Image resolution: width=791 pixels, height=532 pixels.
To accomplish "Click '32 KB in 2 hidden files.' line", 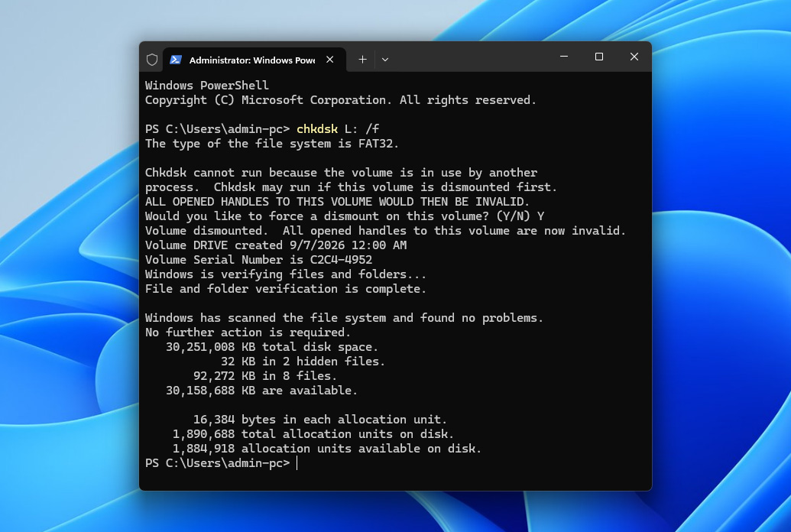I will coord(303,362).
